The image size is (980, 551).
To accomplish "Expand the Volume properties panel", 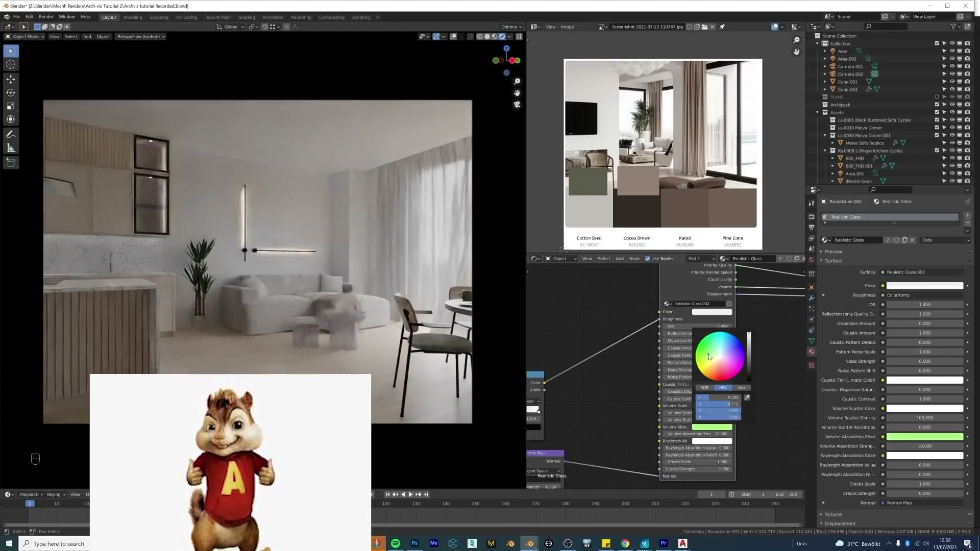I will (833, 514).
